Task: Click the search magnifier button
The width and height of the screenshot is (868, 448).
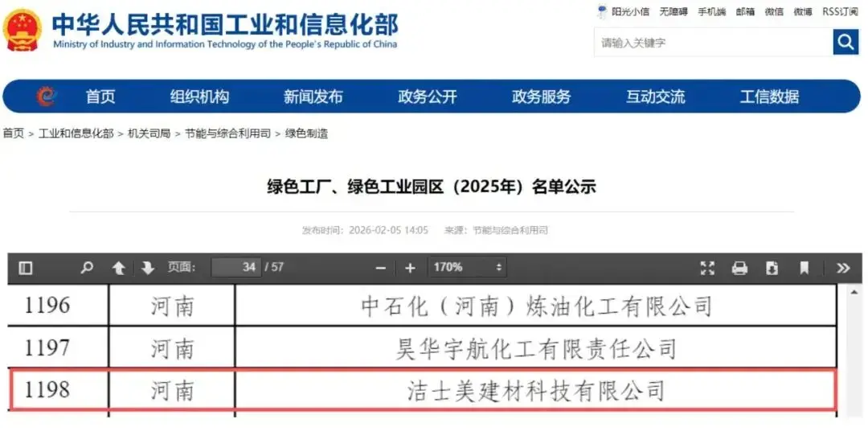Action: pos(845,42)
